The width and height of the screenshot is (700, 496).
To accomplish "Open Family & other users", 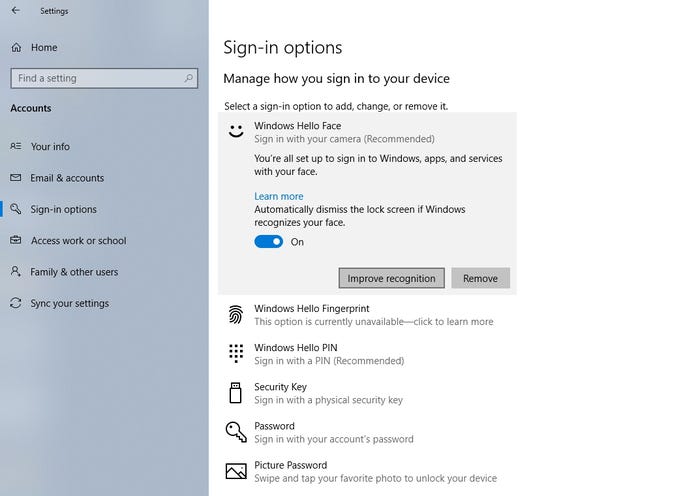I will coord(104,271).
